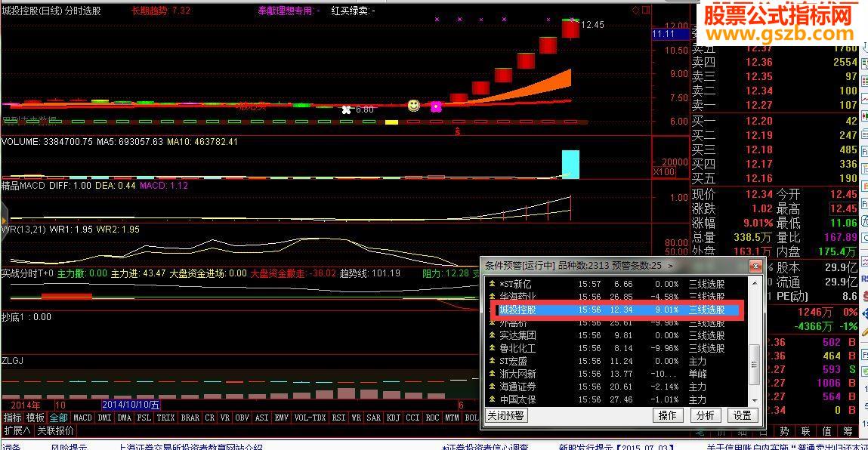Switch to the MACD indicator

(x=82, y=418)
